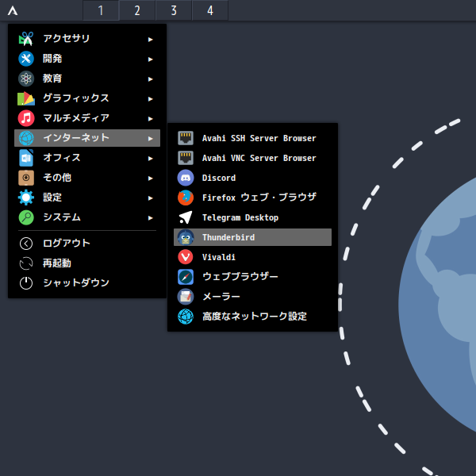Screen dimensions: 476x476
Task: Click the Discord app icon
Action: tap(186, 178)
